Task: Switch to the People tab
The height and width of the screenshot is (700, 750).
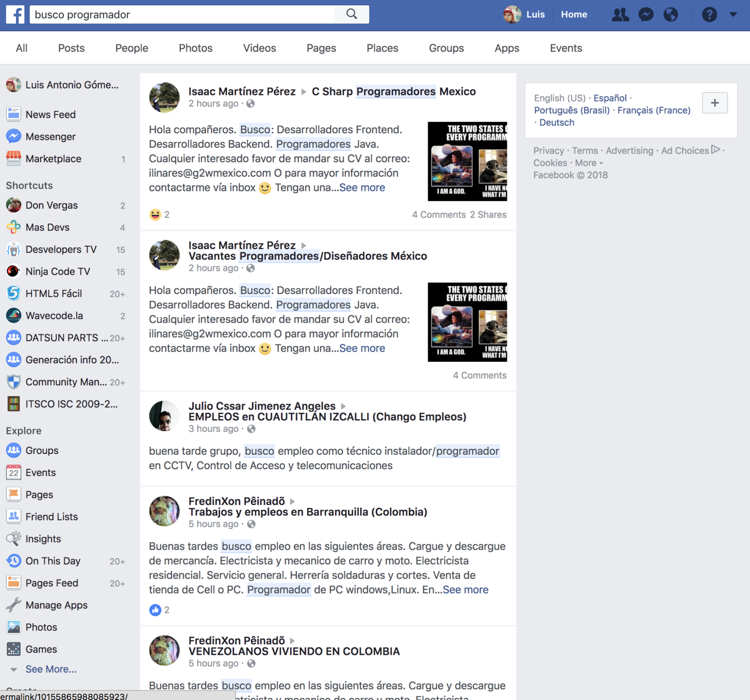Action: point(132,48)
